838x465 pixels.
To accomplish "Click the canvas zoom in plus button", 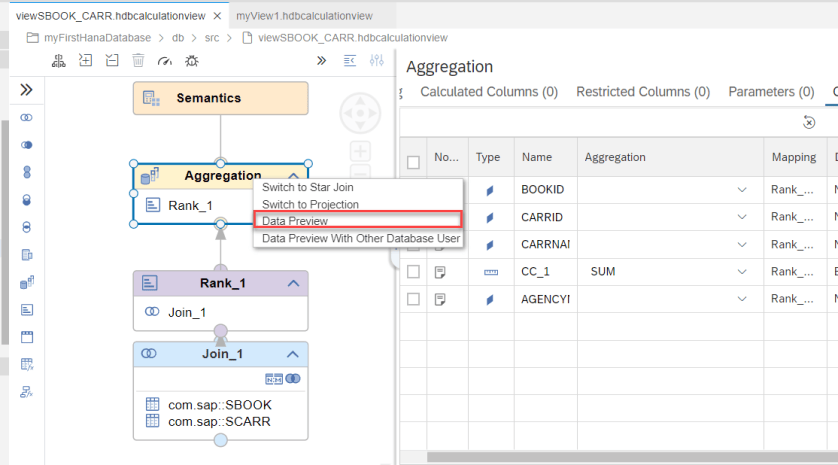I will 360,151.
